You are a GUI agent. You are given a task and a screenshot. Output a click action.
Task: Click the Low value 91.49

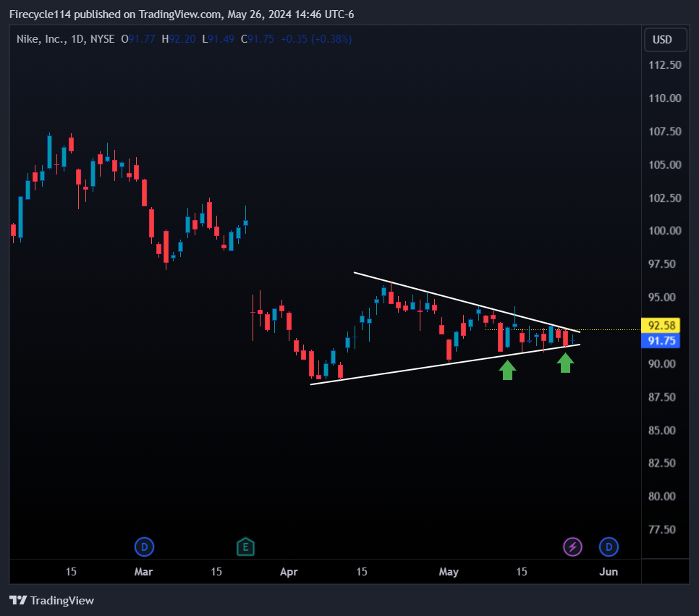click(221, 39)
